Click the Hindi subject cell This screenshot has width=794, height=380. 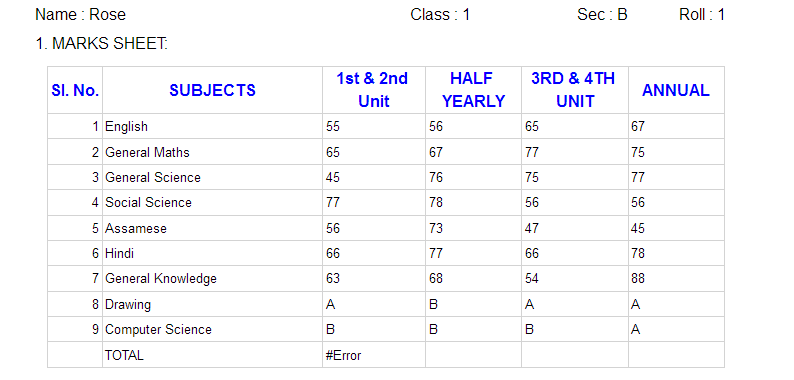click(x=212, y=253)
